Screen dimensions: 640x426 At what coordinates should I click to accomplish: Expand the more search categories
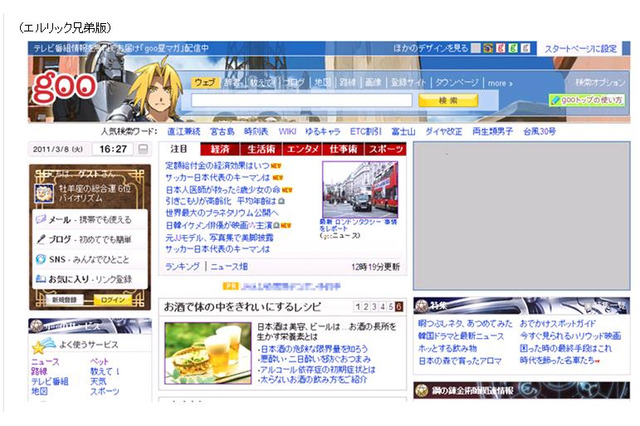coord(500,83)
